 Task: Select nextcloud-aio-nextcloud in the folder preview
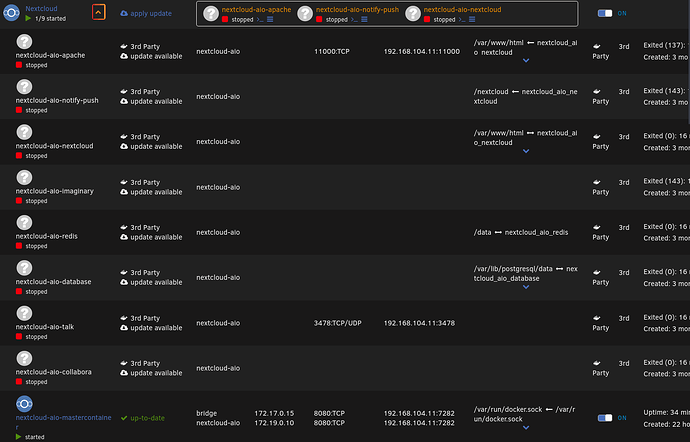pos(460,9)
